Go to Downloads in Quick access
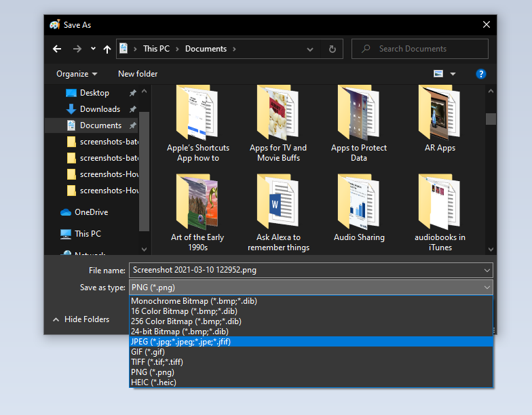The height and width of the screenshot is (415, 532). point(100,109)
